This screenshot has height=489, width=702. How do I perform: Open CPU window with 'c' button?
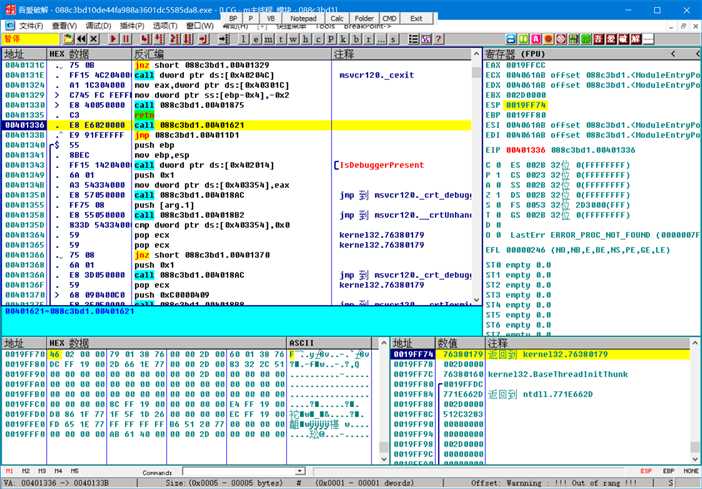tap(318, 39)
